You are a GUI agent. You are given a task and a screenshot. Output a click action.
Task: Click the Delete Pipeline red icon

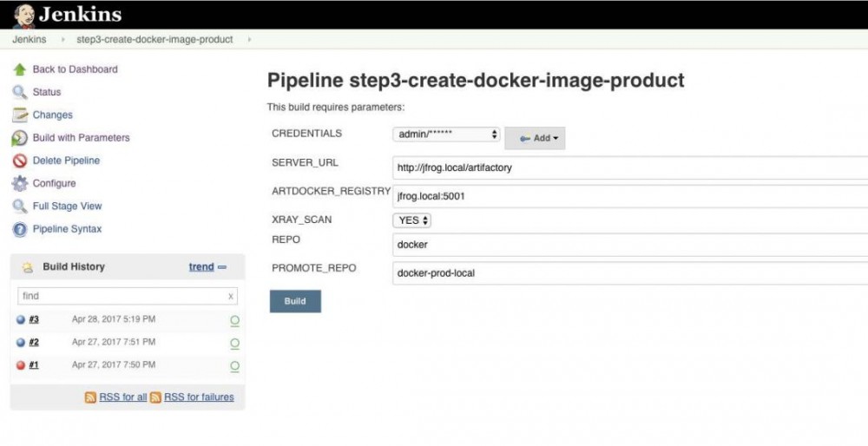(19, 161)
